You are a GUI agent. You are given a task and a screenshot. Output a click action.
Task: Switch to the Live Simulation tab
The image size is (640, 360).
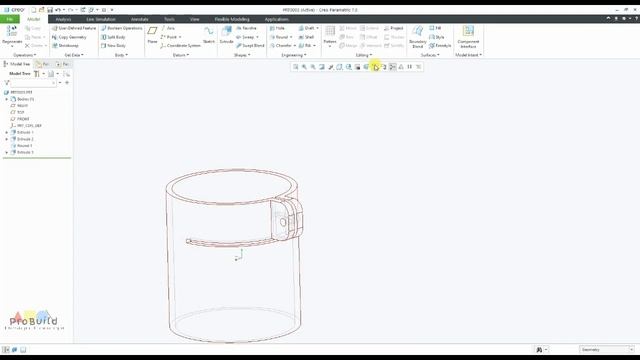coord(100,19)
